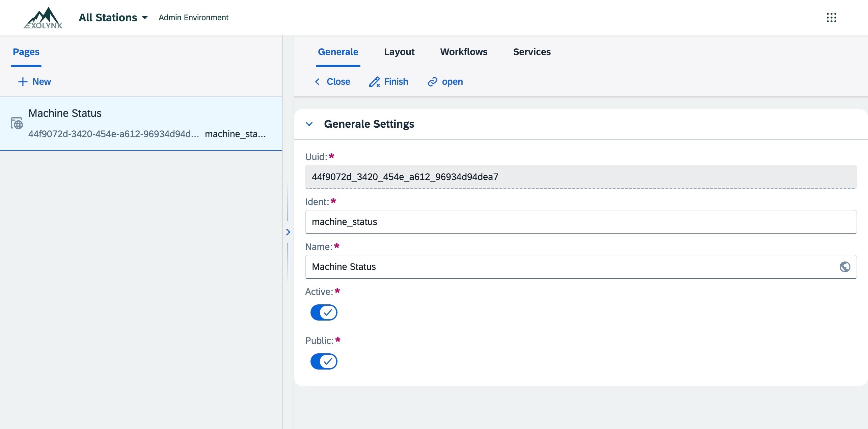Screen dimensions: 868x429
Task: Click the 44f9072d-3420 uuid in list
Action: coord(114,134)
